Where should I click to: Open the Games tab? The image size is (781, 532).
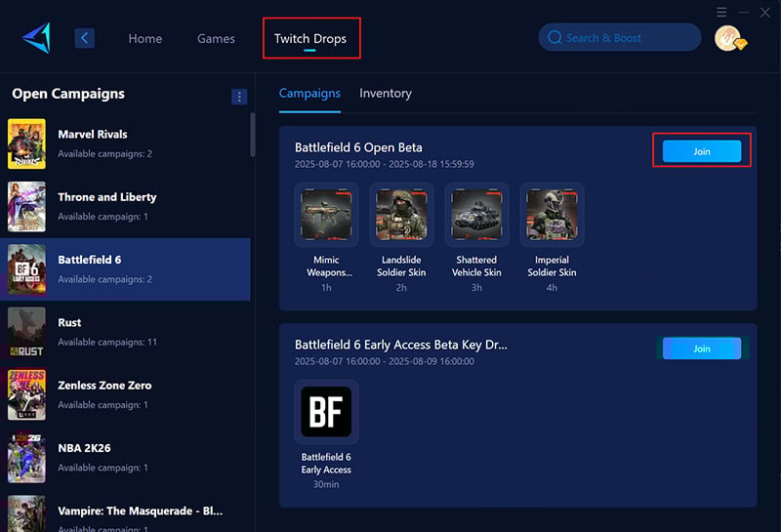point(216,38)
